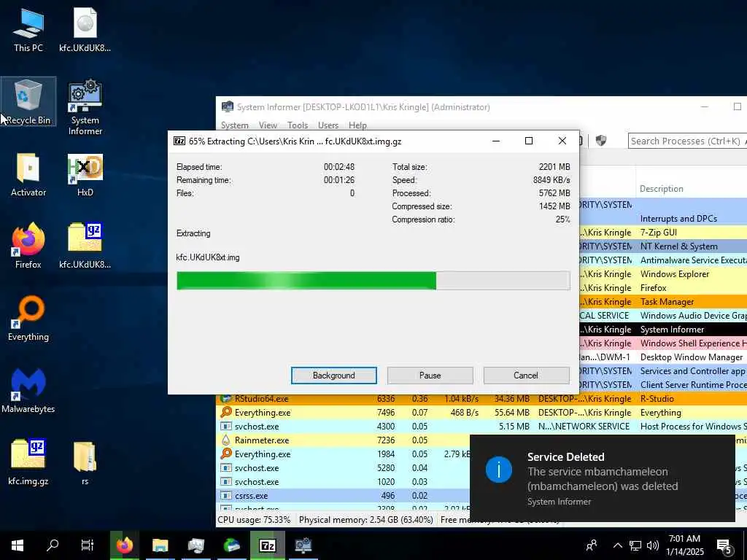The image size is (747, 560).
Task: Click Interrupts and DPCs description
Action: (x=678, y=219)
